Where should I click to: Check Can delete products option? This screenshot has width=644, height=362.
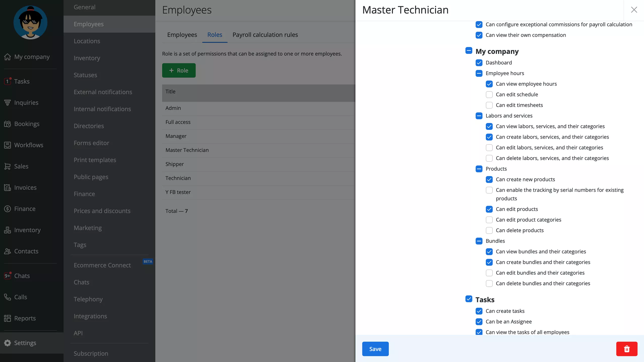(489, 230)
